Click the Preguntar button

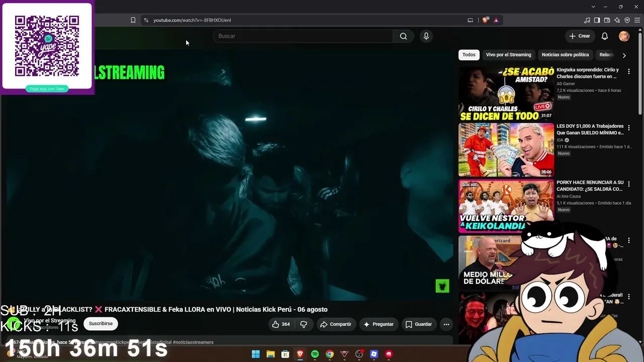[378, 324]
